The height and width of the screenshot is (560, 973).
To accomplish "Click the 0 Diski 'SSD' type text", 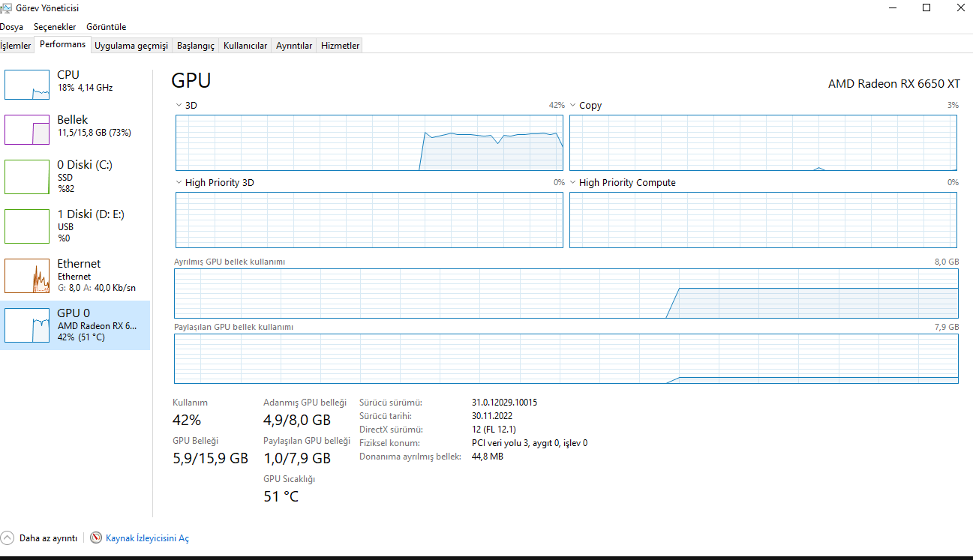I will tap(65, 178).
